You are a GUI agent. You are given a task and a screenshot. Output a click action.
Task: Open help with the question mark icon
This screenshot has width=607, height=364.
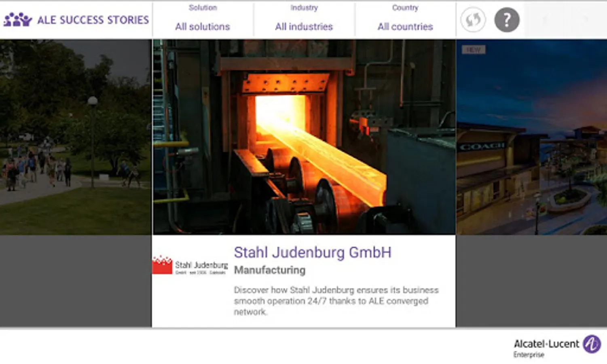[x=507, y=19]
